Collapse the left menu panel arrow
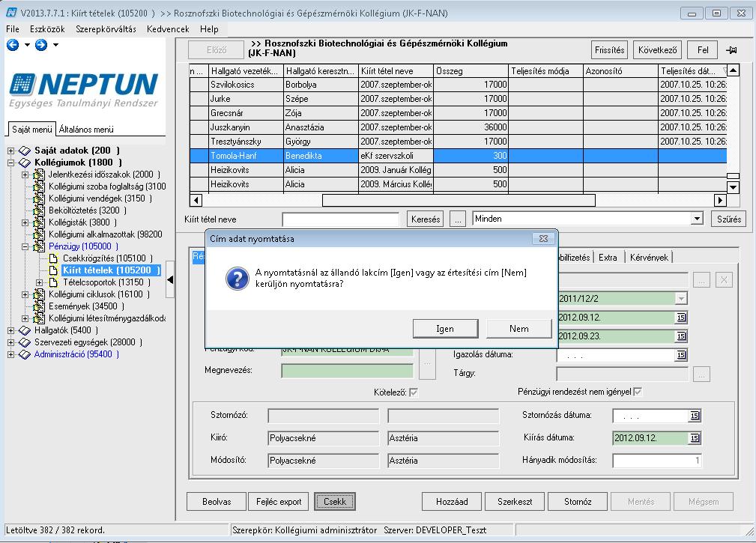Screen dimensions: 756x543 170,279
